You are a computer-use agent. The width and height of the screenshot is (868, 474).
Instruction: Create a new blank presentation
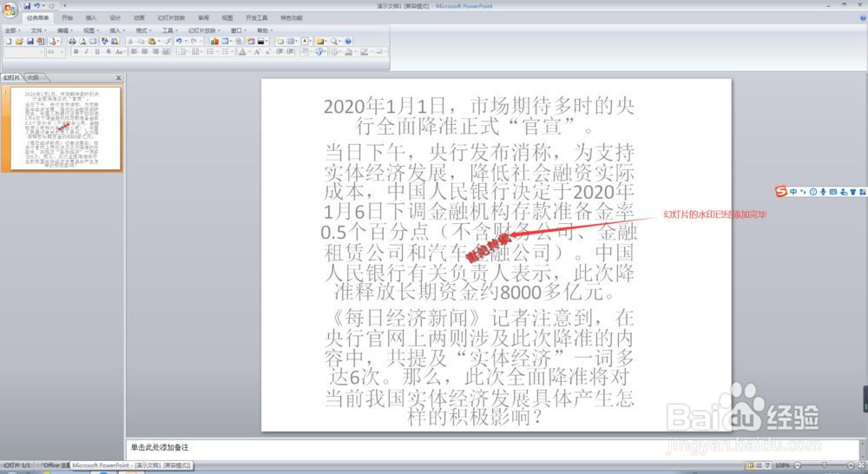pyautogui.click(x=9, y=41)
